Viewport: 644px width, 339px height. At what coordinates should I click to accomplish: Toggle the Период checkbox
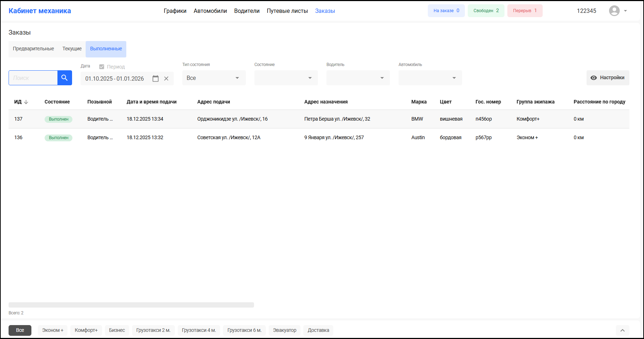(x=102, y=67)
